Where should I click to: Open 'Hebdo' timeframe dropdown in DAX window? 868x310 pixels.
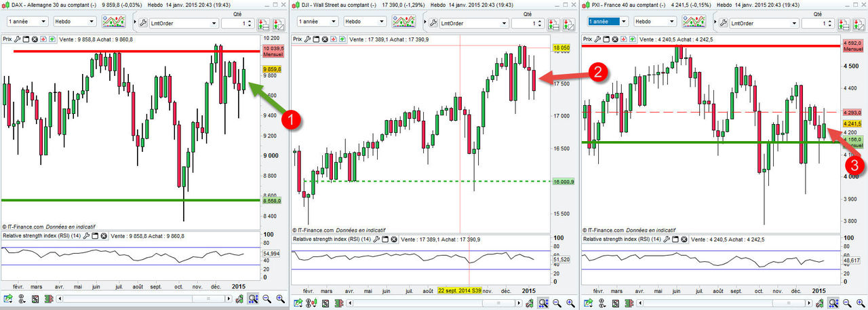[75, 22]
